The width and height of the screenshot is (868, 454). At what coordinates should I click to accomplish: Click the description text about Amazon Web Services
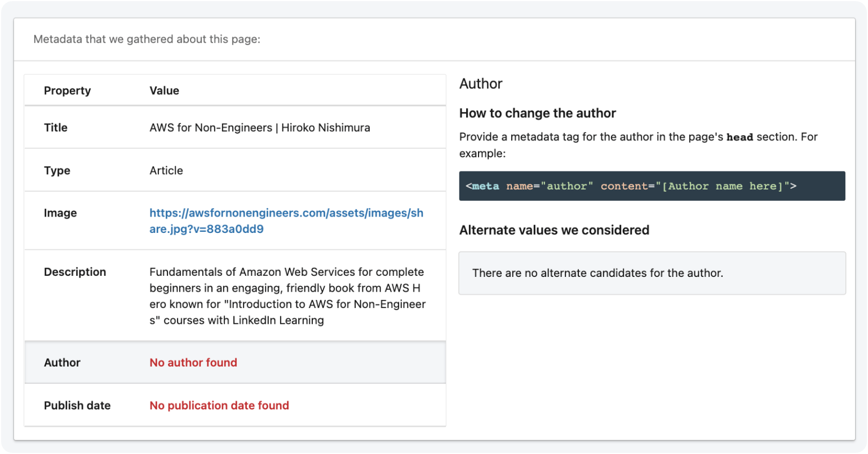[287, 296]
